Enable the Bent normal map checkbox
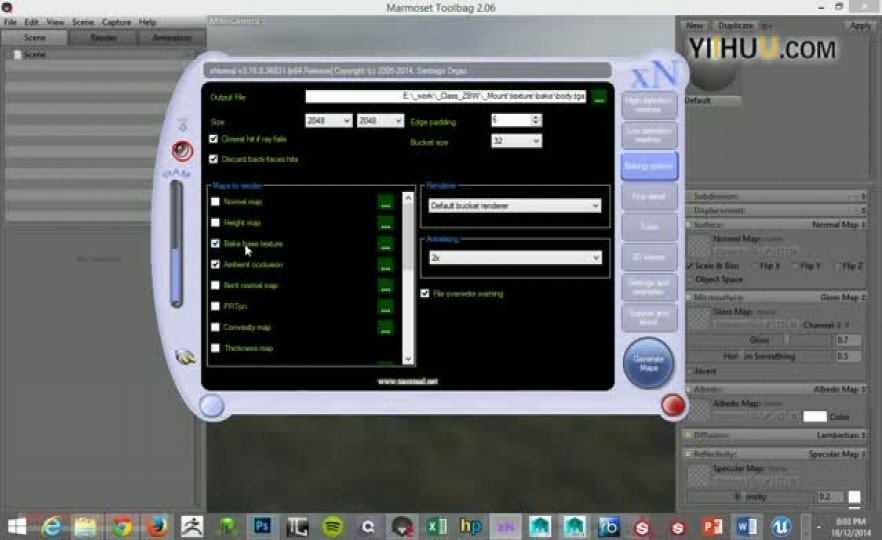The image size is (882, 540). click(215, 285)
